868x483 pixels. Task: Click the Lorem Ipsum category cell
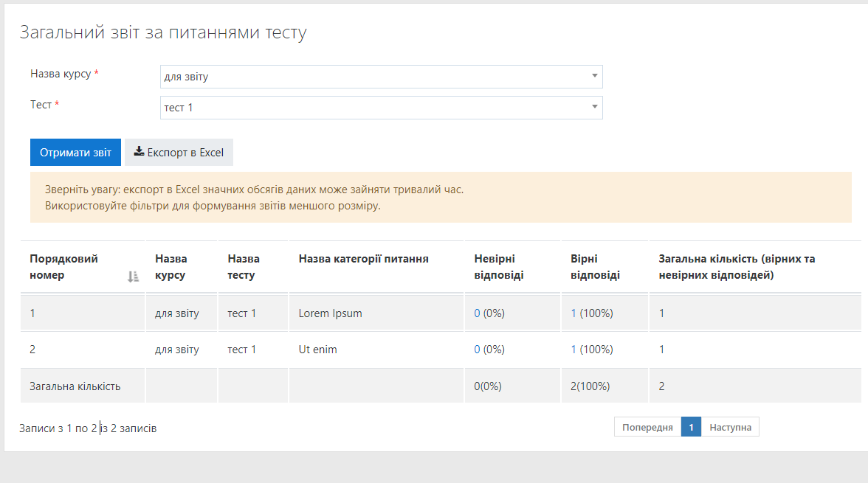click(x=376, y=313)
